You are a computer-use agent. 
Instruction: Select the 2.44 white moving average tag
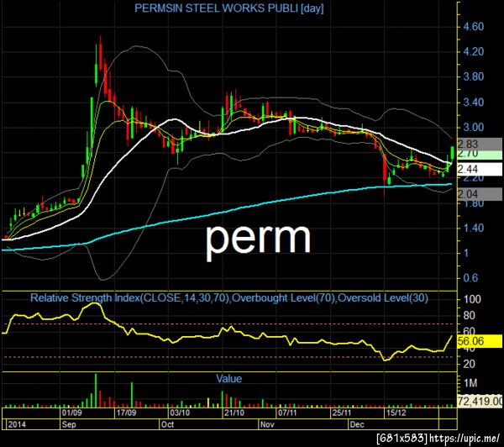click(x=480, y=169)
